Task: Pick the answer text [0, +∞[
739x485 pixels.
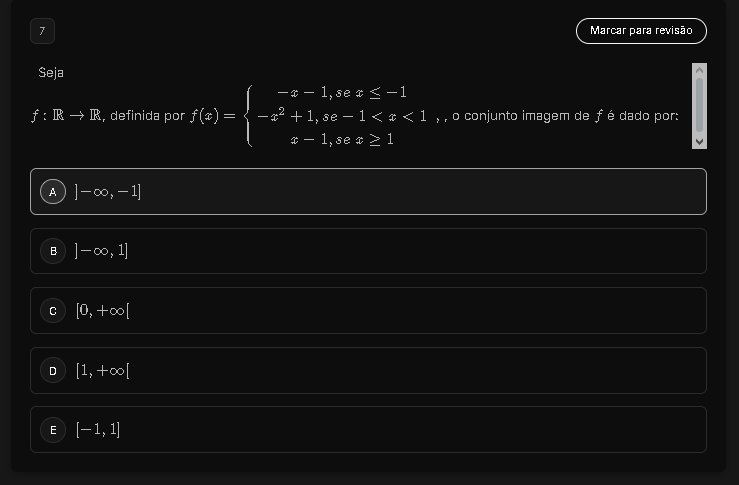Action: click(x=103, y=311)
